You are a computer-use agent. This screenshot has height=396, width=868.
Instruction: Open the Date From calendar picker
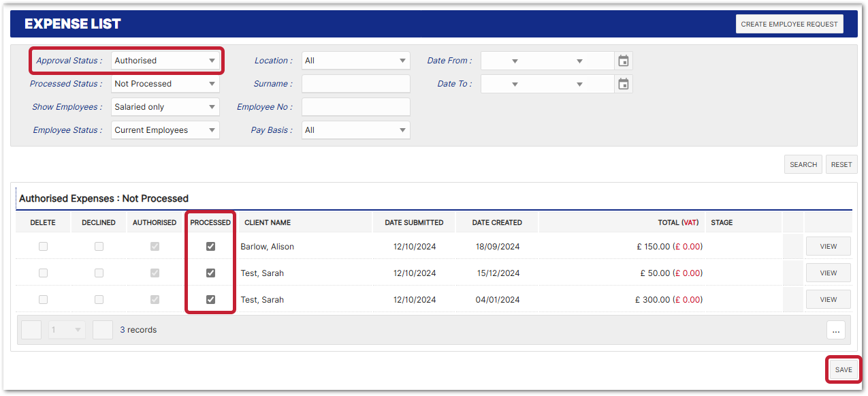(623, 61)
